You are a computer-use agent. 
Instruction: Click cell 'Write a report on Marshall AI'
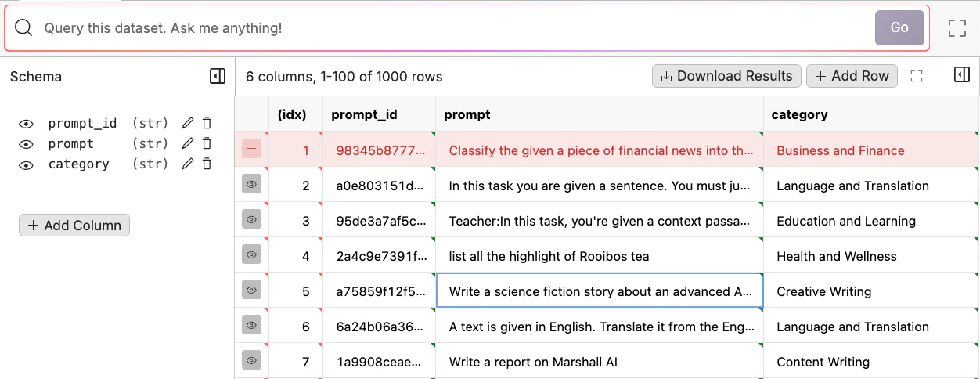(x=600, y=362)
